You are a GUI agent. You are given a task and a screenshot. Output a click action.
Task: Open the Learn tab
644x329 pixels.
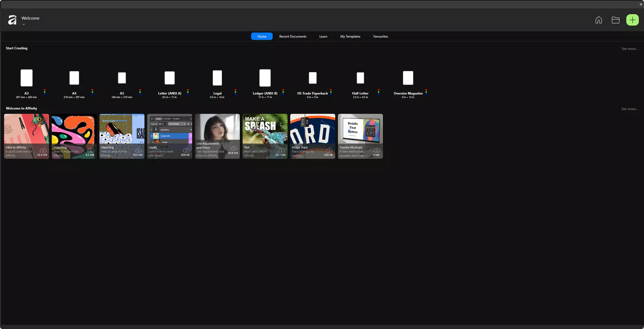(323, 36)
